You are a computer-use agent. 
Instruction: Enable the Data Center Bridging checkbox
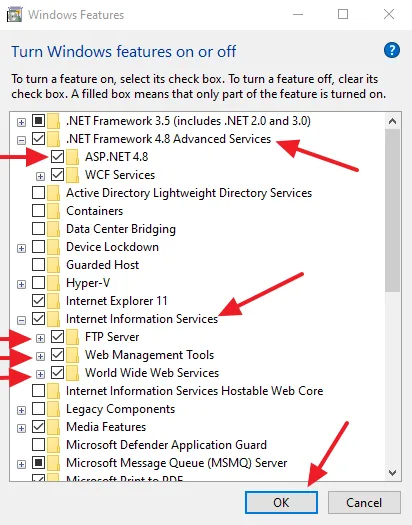pos(38,229)
